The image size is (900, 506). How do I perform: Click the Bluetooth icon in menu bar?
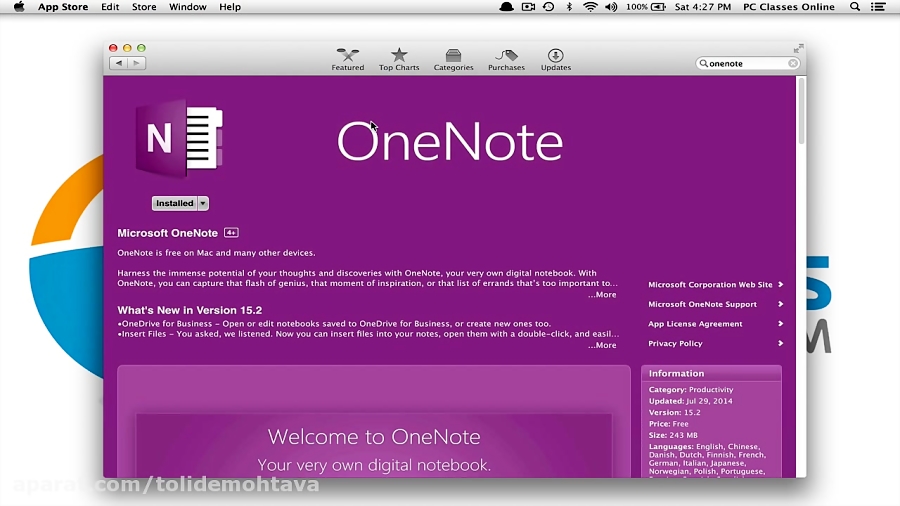[569, 7]
